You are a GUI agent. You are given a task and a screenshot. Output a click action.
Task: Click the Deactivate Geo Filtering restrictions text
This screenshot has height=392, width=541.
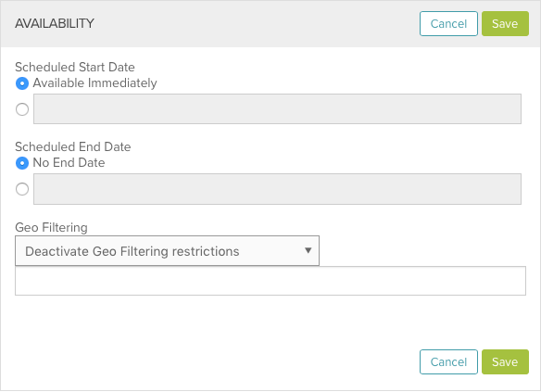[132, 251]
